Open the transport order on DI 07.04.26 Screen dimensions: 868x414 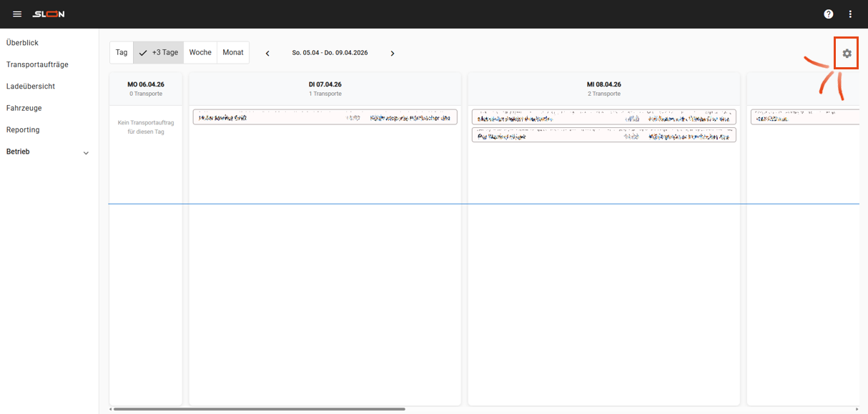tap(325, 117)
